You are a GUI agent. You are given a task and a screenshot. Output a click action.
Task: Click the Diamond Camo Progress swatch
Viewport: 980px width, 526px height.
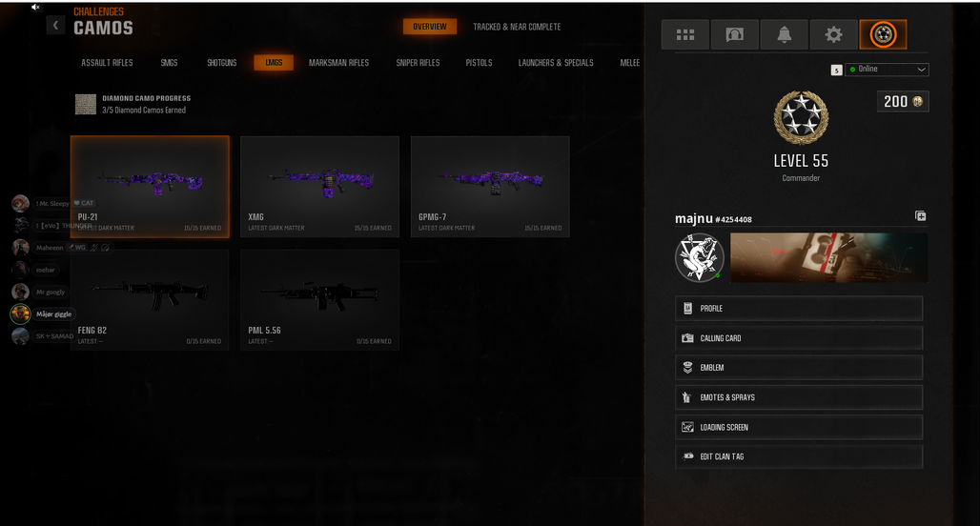[x=86, y=104]
